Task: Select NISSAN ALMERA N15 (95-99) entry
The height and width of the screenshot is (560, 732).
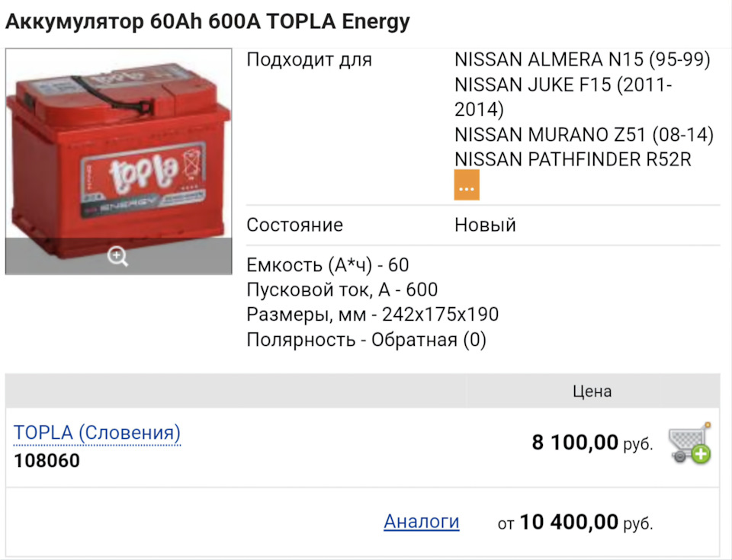Action: pos(582,60)
